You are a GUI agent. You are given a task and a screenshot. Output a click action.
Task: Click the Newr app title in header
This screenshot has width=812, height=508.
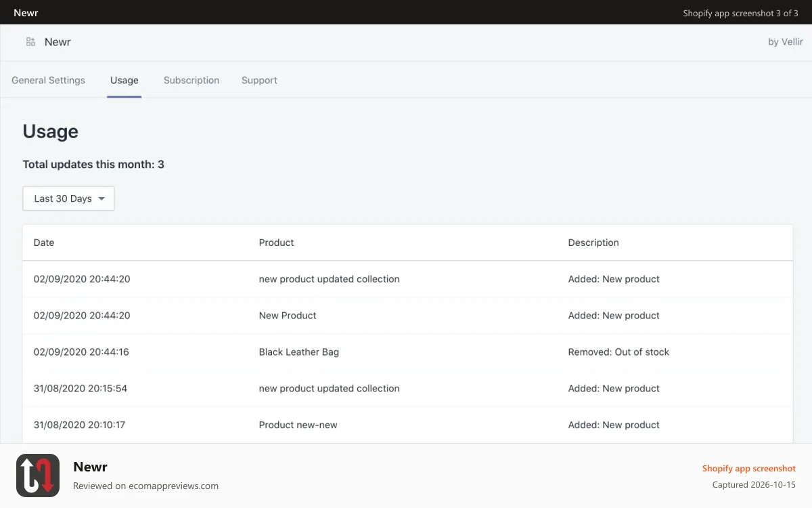coord(58,42)
